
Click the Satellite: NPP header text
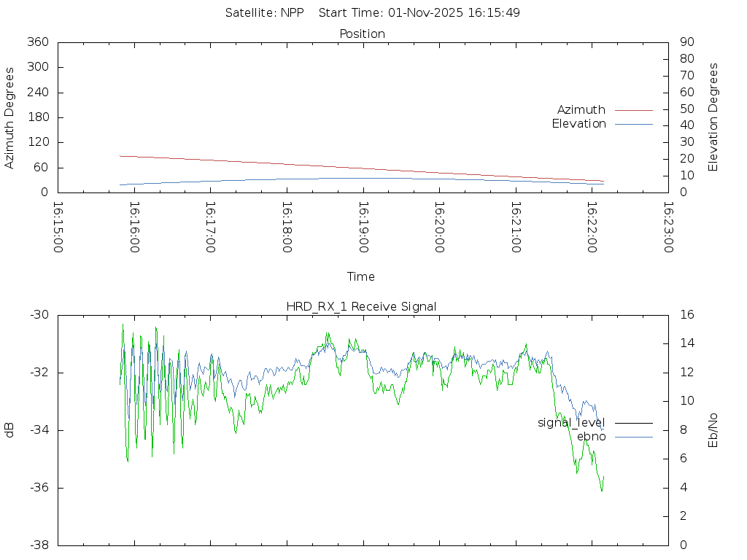tap(264, 13)
